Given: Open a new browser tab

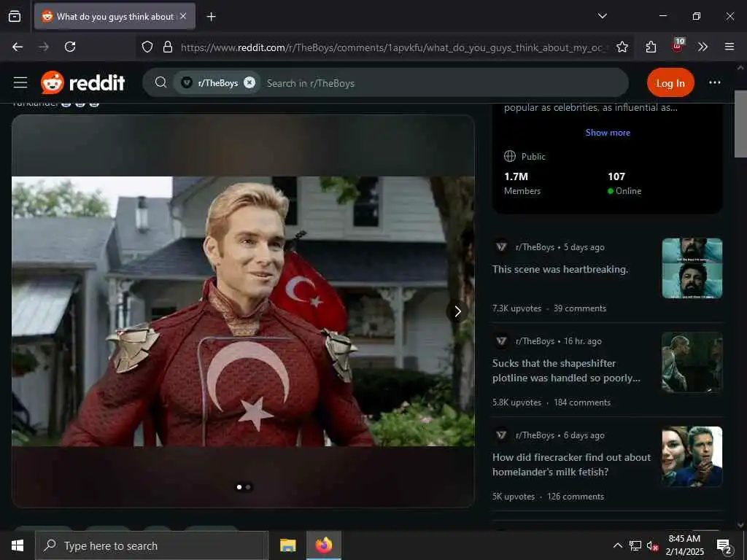Looking at the screenshot, I should pos(211,17).
